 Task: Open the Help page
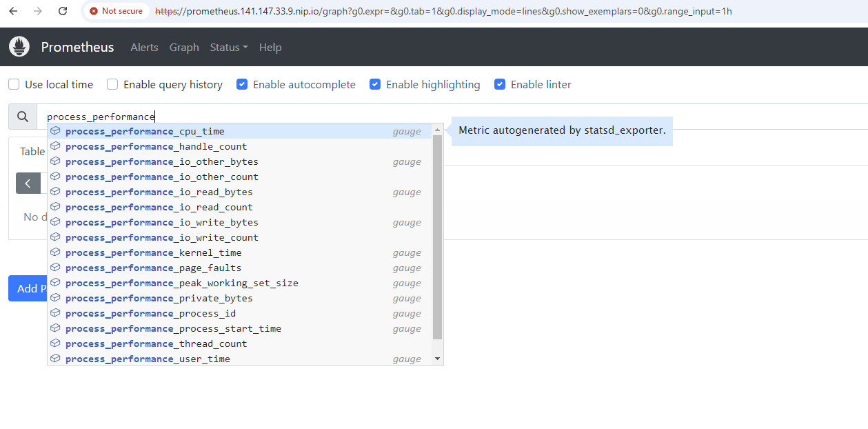[x=270, y=47]
